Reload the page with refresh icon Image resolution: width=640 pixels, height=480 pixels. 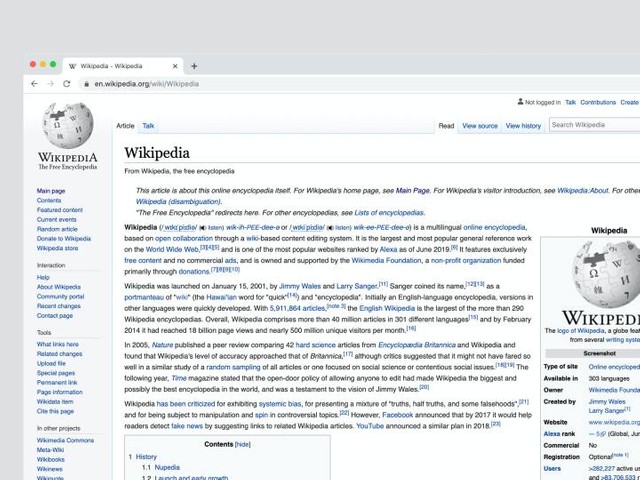pyautogui.click(x=67, y=84)
